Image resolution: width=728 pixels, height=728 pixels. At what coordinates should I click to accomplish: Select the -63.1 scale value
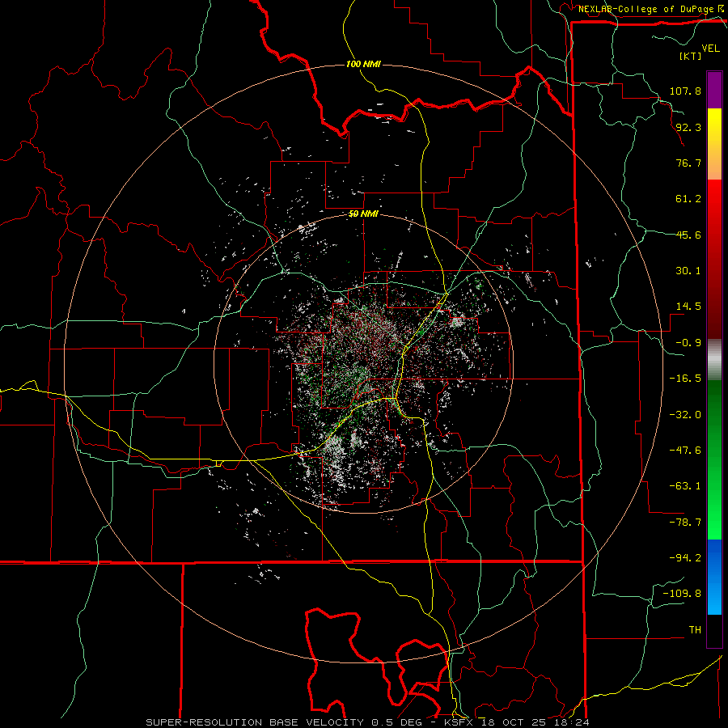pyautogui.click(x=685, y=486)
